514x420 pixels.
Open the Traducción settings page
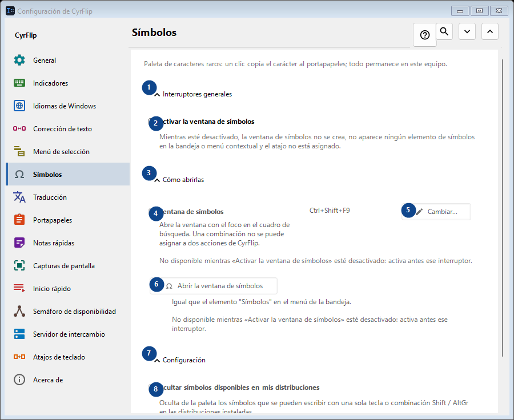68,197
